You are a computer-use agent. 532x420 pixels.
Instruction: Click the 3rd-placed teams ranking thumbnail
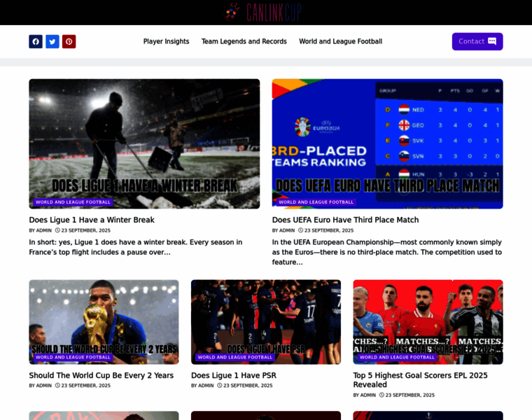point(388,143)
